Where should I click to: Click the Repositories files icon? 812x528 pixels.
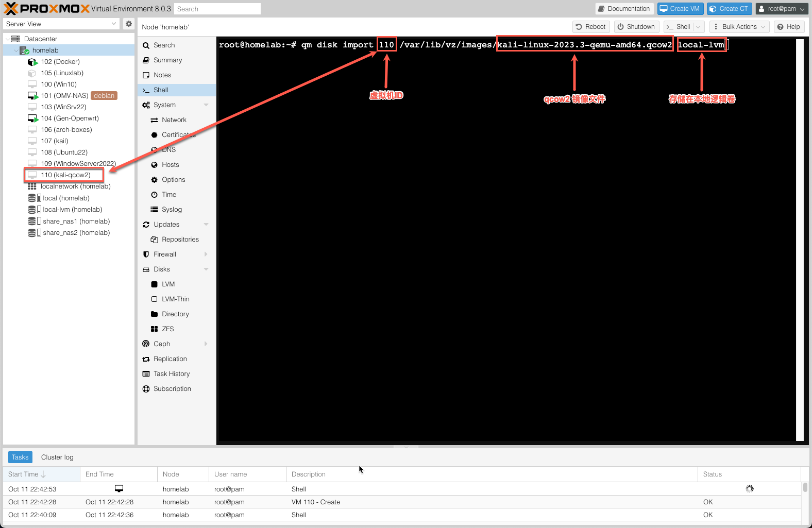[154, 240]
